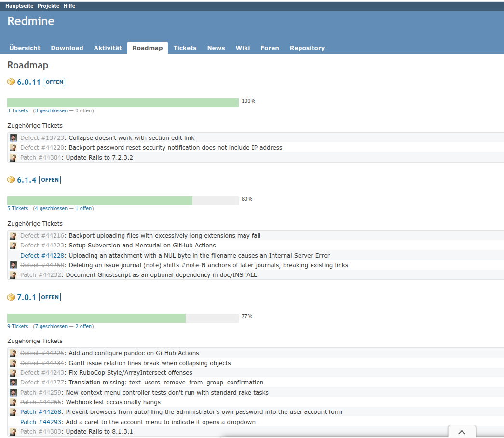Click Hauptseite in the top menu
Screen dimensions: 504x438
(x=19, y=6)
